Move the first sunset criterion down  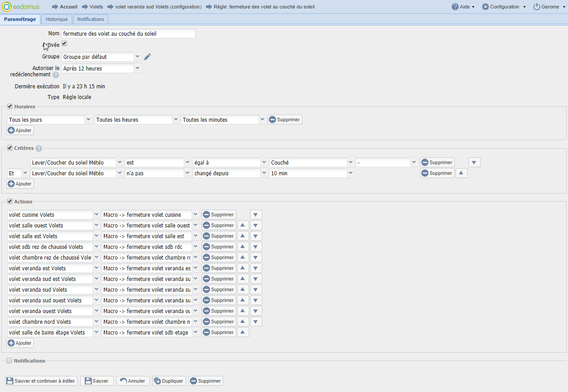click(x=474, y=163)
